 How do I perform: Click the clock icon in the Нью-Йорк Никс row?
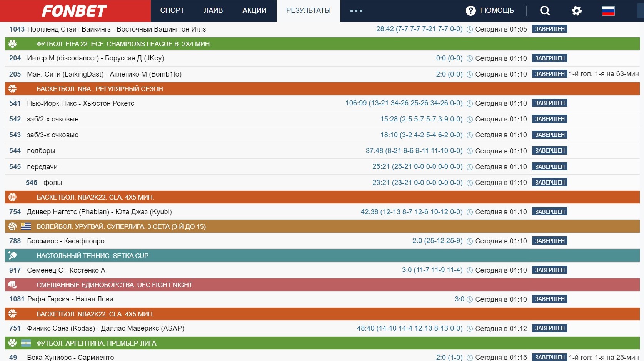pyautogui.click(x=470, y=103)
